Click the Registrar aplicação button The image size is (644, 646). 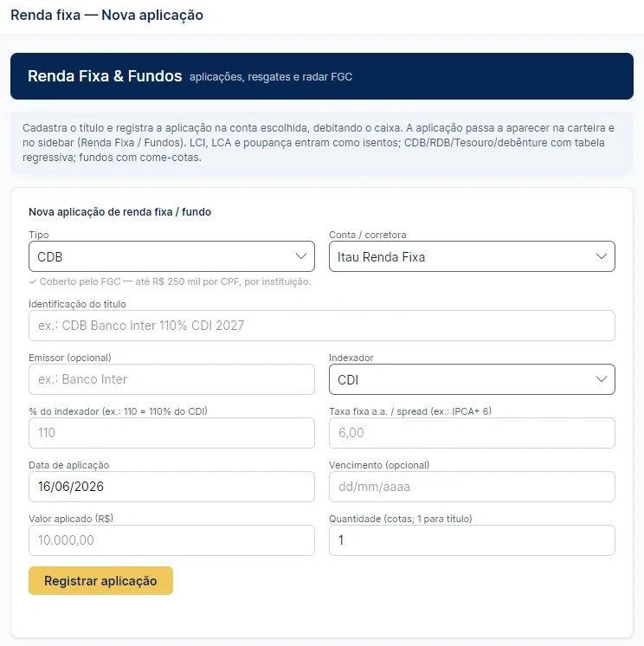[101, 580]
